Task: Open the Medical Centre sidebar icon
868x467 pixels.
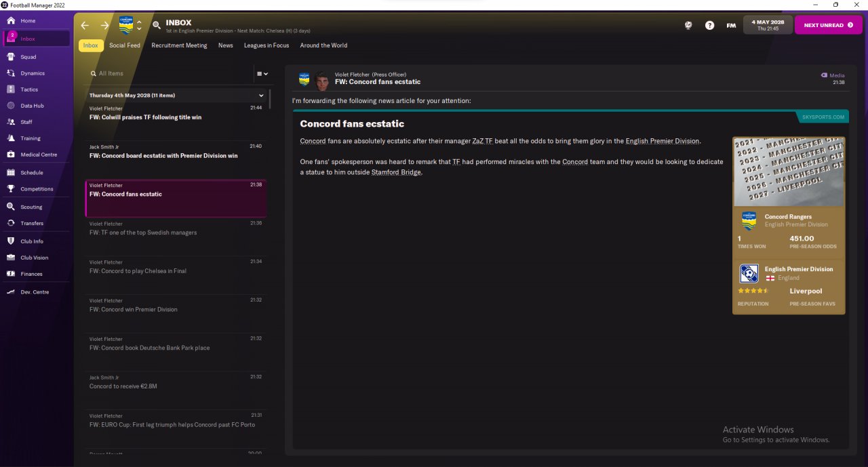Action: point(11,155)
